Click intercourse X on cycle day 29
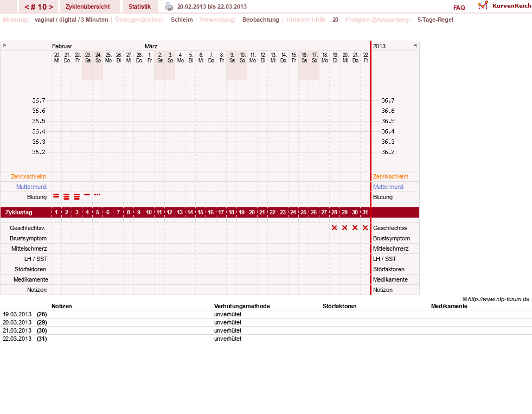Screen dimensions: 532x414 pyautogui.click(x=345, y=228)
